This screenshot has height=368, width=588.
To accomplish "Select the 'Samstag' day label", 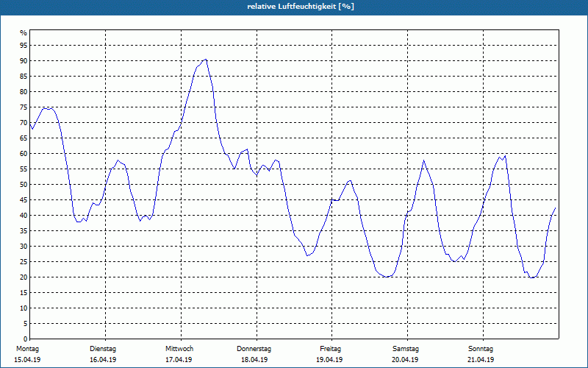I will click(x=406, y=349).
